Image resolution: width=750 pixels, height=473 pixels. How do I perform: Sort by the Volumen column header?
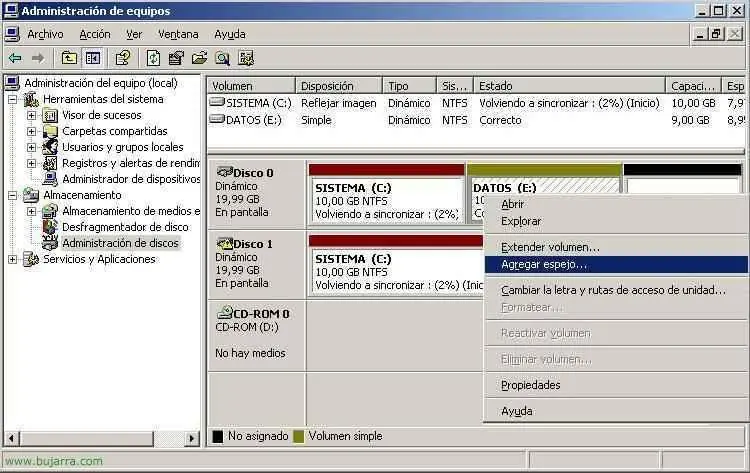point(251,86)
